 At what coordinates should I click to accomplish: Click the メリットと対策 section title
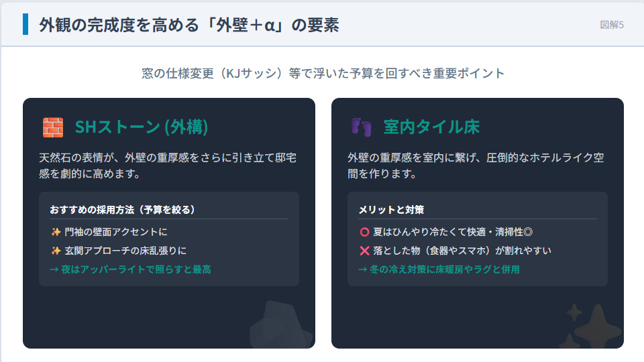point(391,210)
